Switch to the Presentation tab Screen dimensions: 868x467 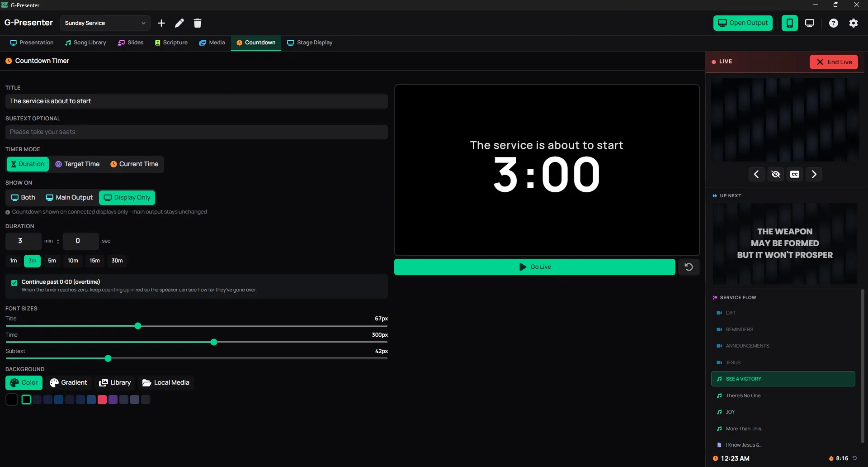click(x=32, y=43)
